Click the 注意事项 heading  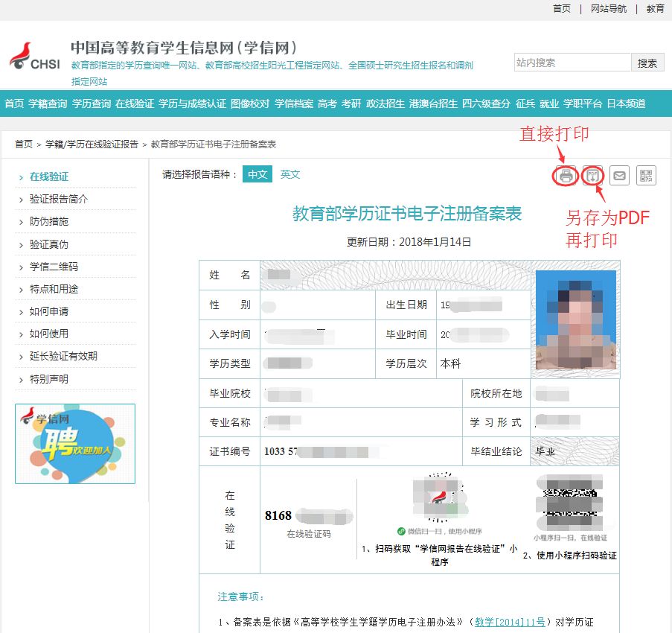[240, 597]
